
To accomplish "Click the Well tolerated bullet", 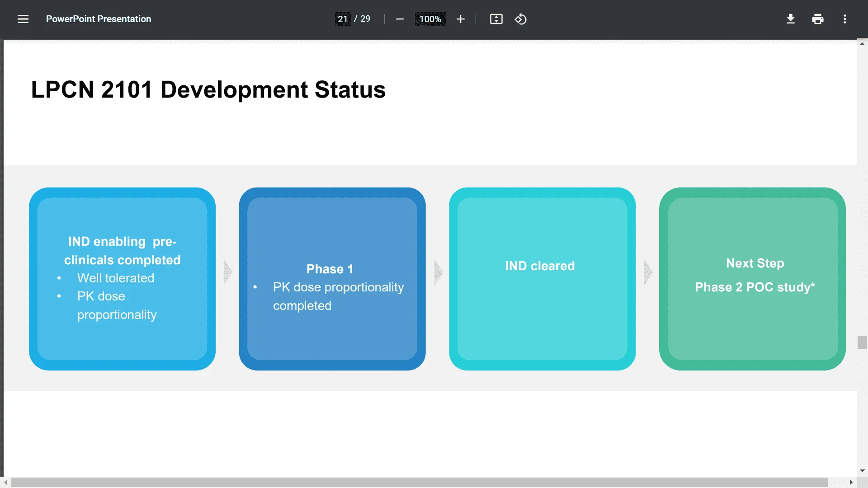I will [116, 278].
